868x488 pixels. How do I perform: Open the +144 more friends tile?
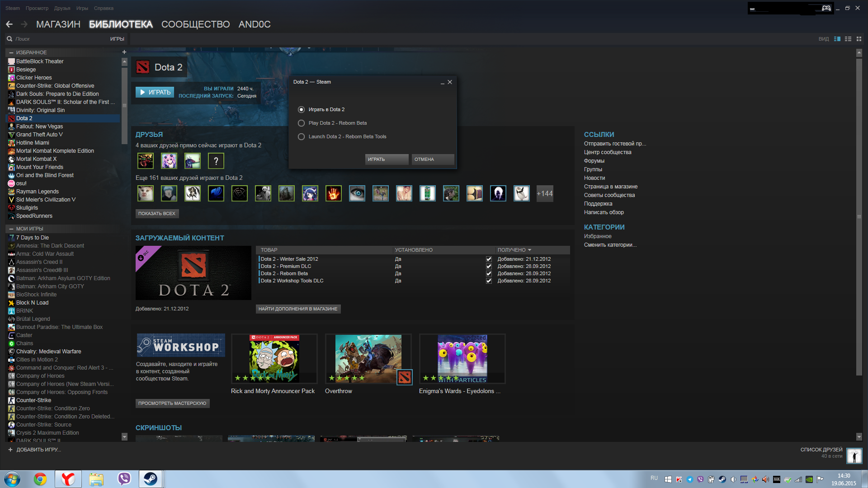click(545, 194)
